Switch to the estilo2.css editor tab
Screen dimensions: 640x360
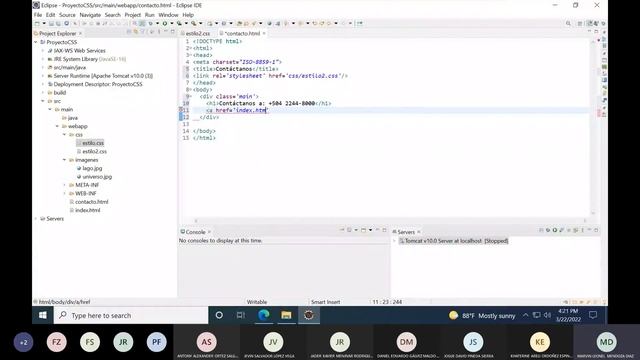point(198,33)
